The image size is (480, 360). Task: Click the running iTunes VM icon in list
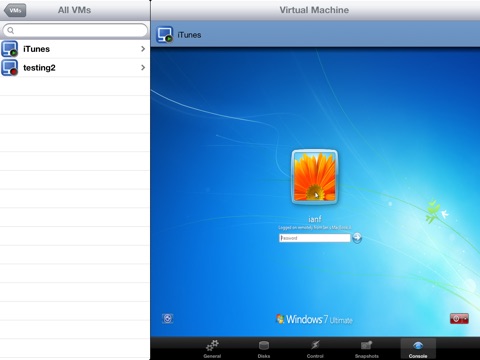tap(9, 49)
